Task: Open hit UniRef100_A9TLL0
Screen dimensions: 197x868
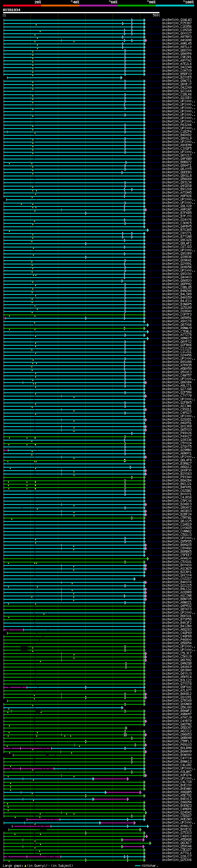Action: [x=177, y=47]
